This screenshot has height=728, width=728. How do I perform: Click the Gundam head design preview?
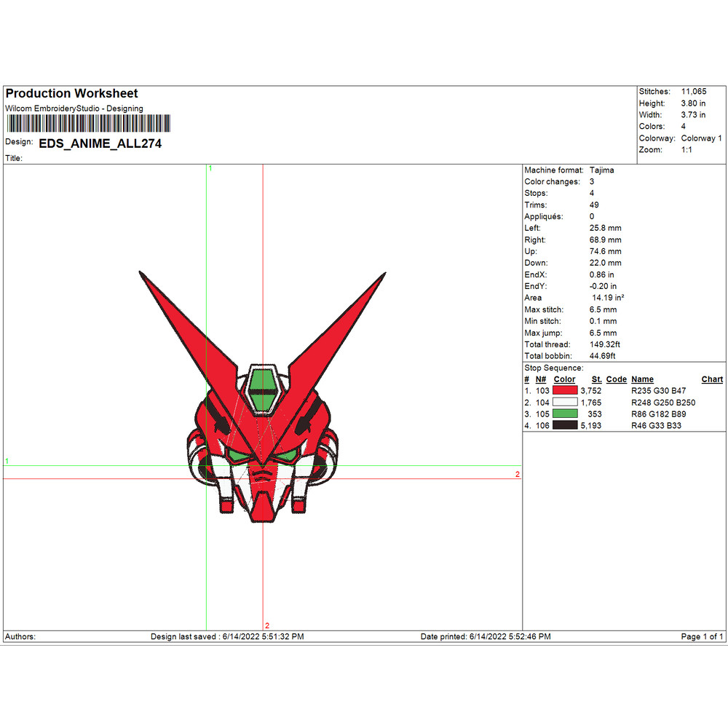262,408
